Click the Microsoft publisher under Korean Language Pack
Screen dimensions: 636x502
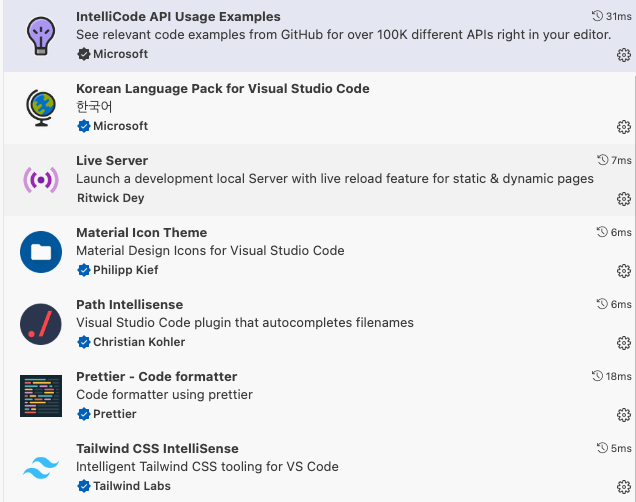pos(120,126)
